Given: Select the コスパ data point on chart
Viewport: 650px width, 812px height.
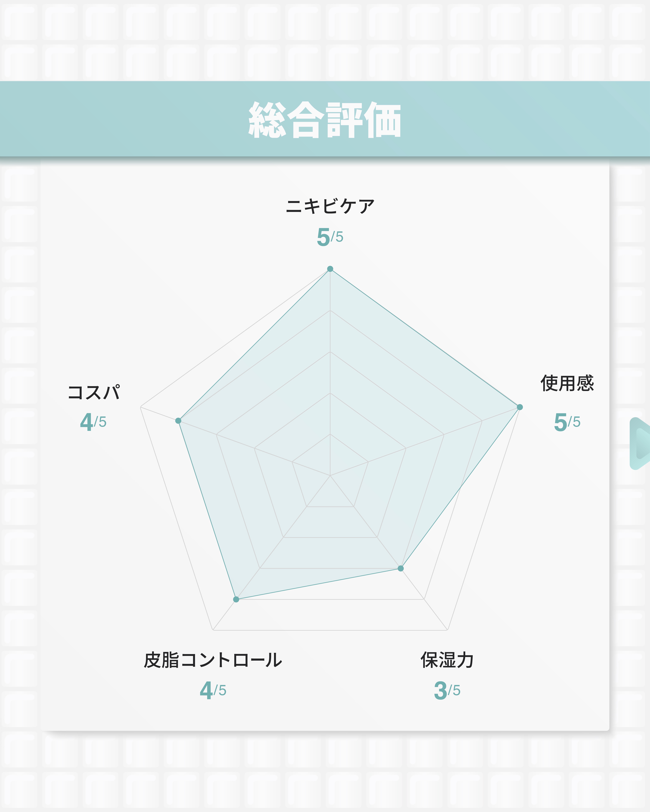Looking at the screenshot, I should click(178, 420).
